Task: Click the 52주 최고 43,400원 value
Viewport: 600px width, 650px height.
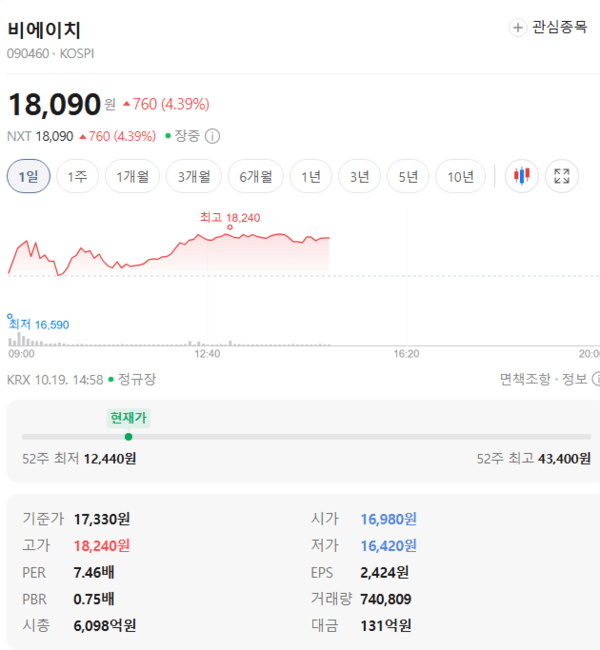Action: tap(564, 458)
